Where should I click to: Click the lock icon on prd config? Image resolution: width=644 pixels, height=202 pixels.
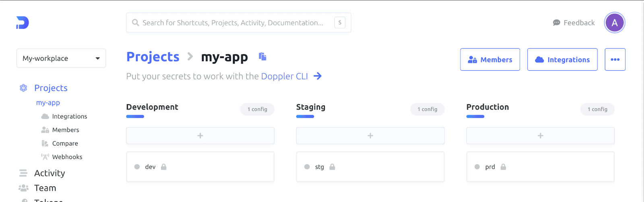[x=503, y=167]
